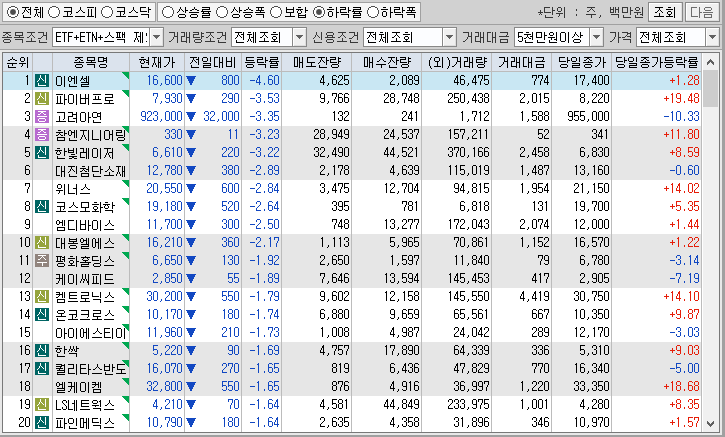This screenshot has width=725, height=437.
Task: Select stock name 고려아연
Action: click(79, 117)
